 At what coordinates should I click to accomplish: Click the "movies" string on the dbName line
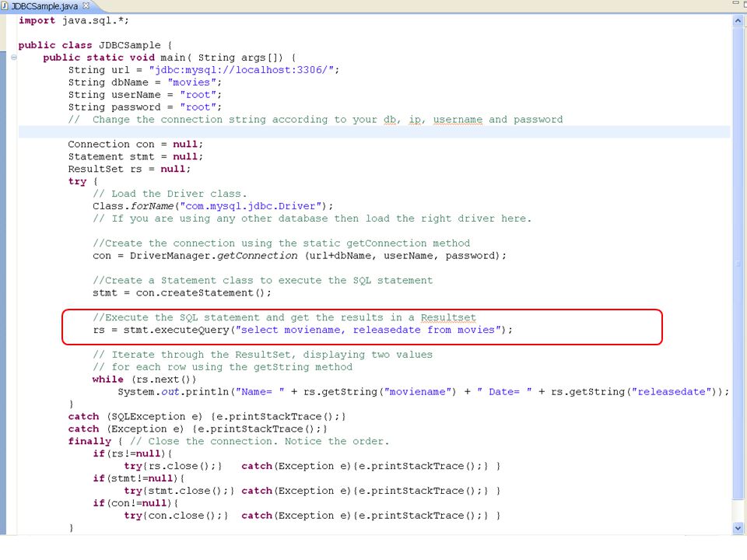coord(191,82)
